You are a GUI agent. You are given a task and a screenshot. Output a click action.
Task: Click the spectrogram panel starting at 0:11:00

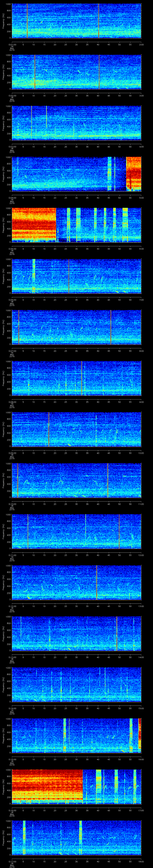pos(77,531)
